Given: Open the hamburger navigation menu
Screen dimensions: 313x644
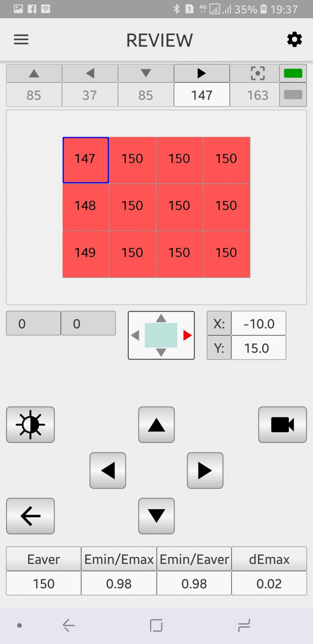Looking at the screenshot, I should click(x=21, y=40).
